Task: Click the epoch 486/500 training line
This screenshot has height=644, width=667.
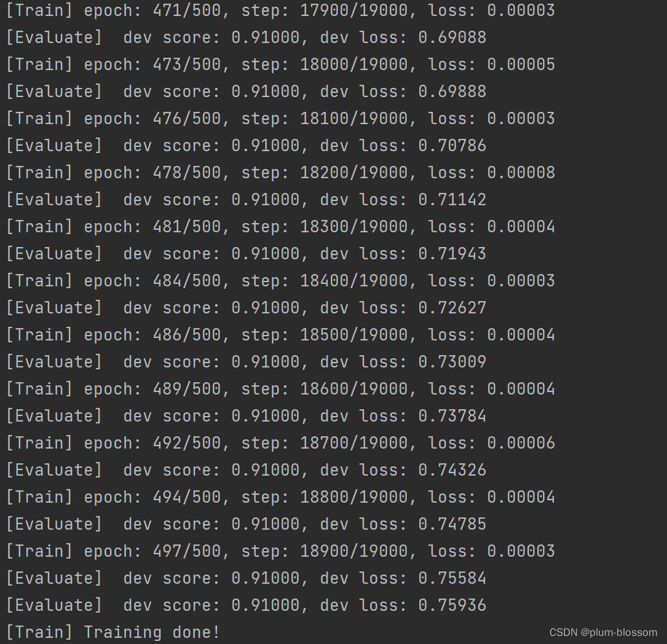Action: pyautogui.click(x=280, y=334)
